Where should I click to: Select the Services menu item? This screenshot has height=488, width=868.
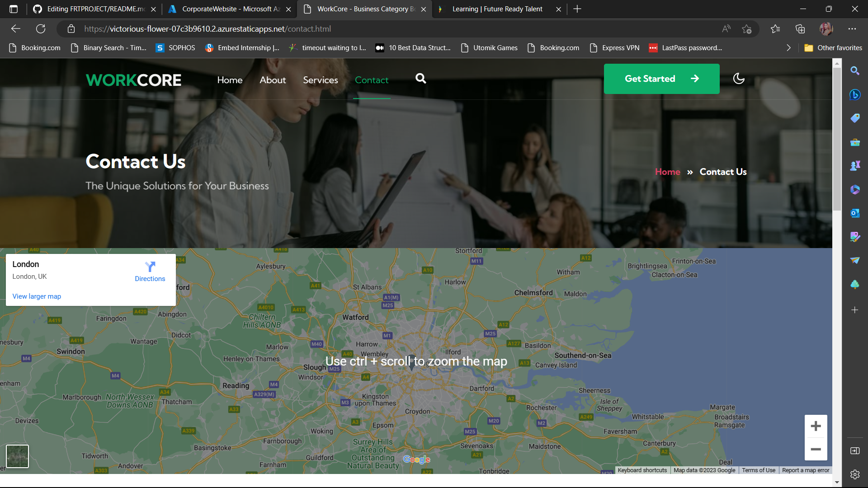[x=320, y=80]
